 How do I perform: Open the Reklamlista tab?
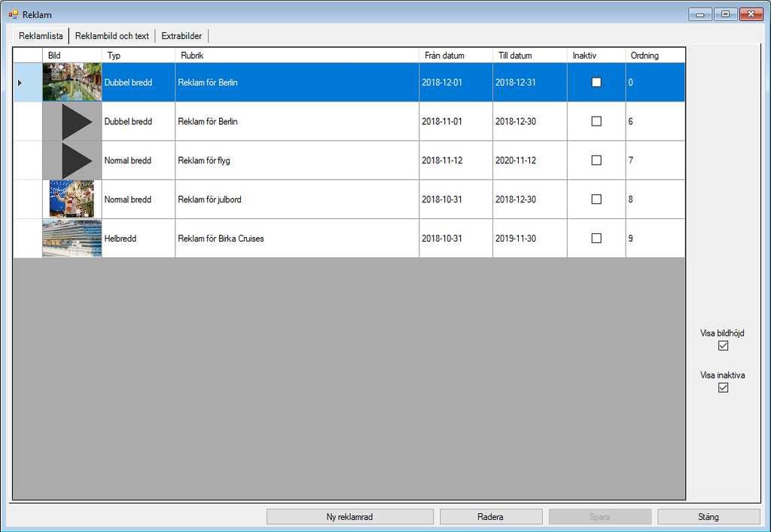[41, 36]
